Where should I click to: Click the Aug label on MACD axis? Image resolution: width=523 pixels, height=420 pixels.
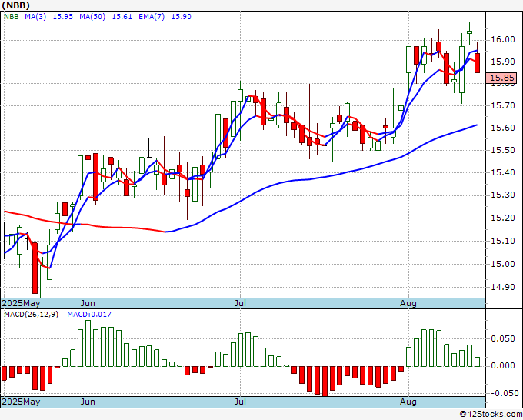pos(408,402)
